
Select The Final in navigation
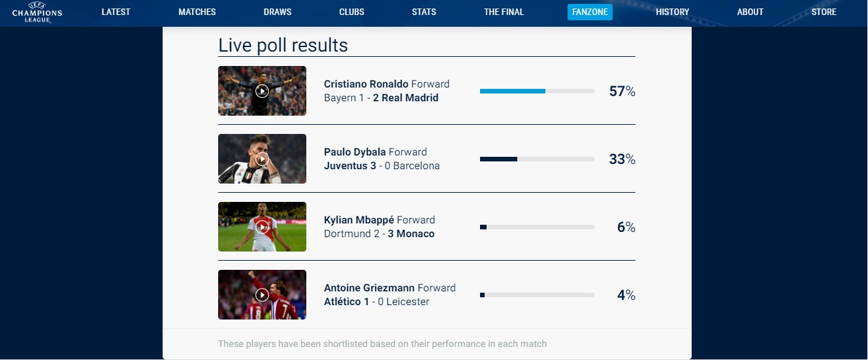(504, 12)
